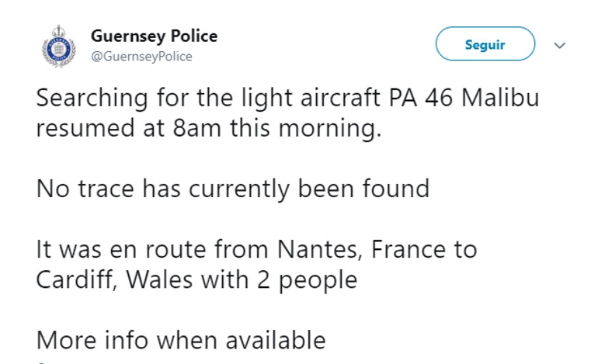The height and width of the screenshot is (364, 598).
Task: Click the word 'aircraft' in first line
Action: coord(340,98)
